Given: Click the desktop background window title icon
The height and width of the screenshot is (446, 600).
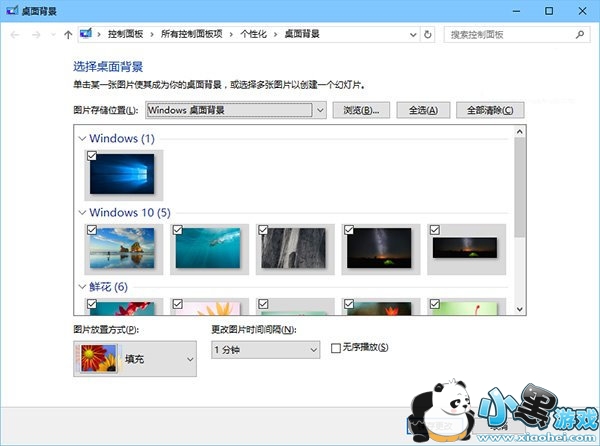Looking at the screenshot, I should click(x=10, y=10).
